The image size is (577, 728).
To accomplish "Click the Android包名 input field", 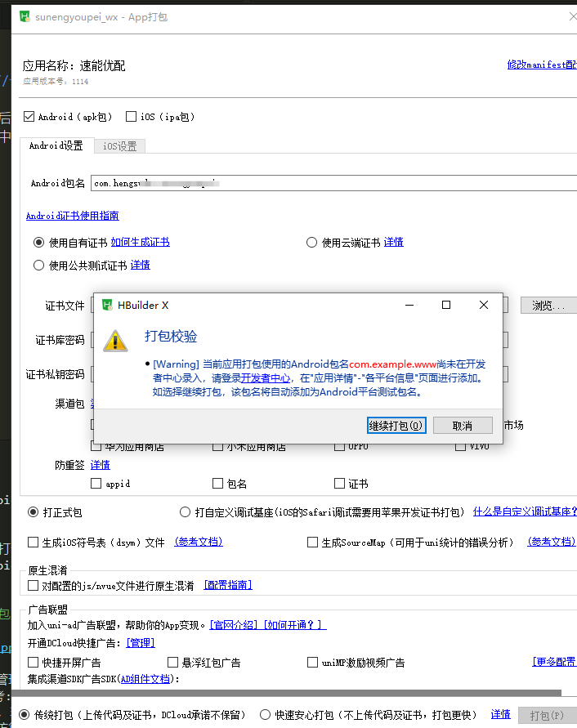I will point(334,183).
